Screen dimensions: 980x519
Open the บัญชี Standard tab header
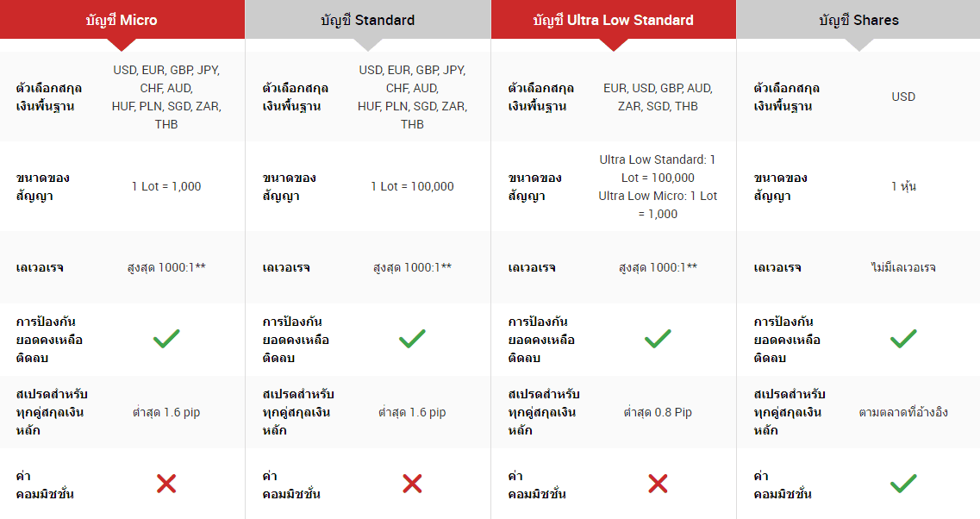pyautogui.click(x=367, y=19)
